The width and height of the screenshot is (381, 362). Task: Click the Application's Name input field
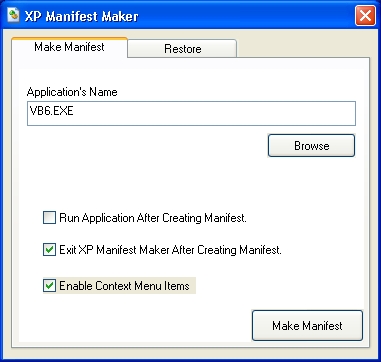click(191, 114)
